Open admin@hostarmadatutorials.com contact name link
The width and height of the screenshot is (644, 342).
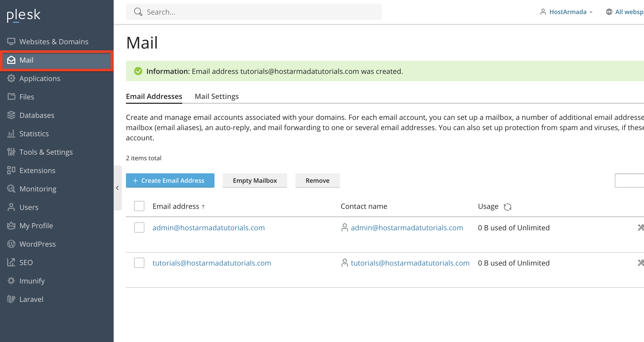[x=407, y=227]
